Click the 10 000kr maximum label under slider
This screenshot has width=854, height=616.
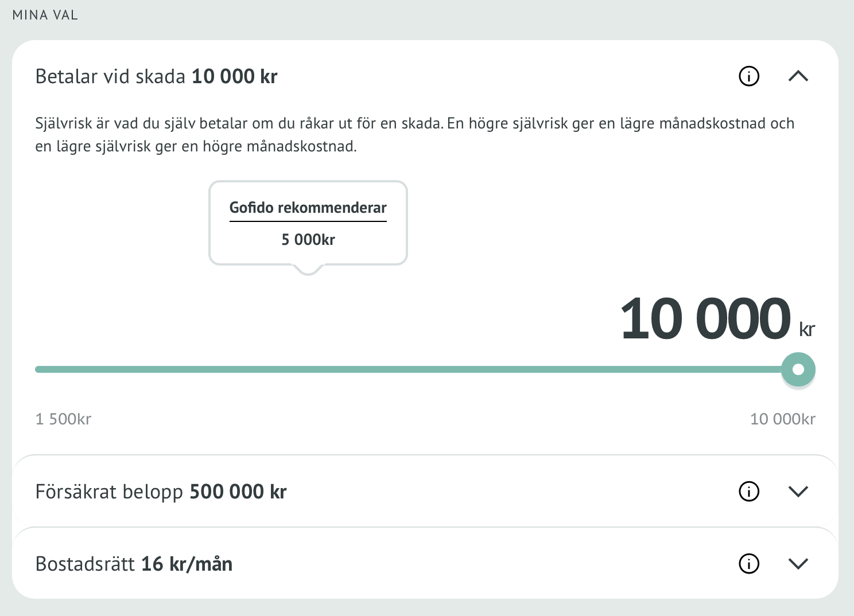pyautogui.click(x=782, y=419)
